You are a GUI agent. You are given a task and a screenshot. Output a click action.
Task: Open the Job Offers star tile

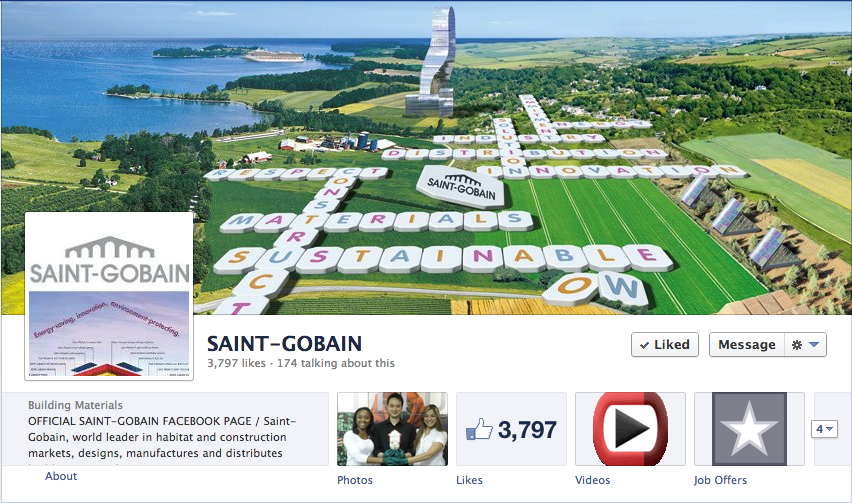coord(749,429)
